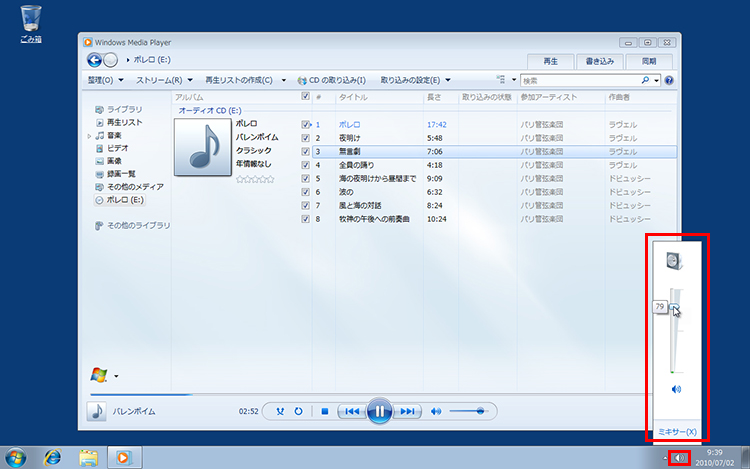Uncheck track 5 checkbox

click(x=305, y=178)
